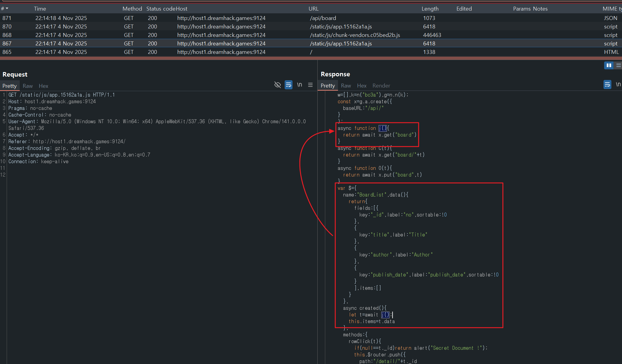Select the side-by-side layout icon
This screenshot has height=364, width=622.
pyautogui.click(x=609, y=65)
